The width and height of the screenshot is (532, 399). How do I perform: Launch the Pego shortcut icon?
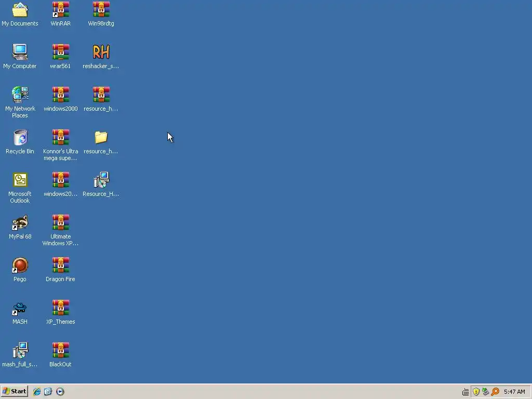click(20, 265)
